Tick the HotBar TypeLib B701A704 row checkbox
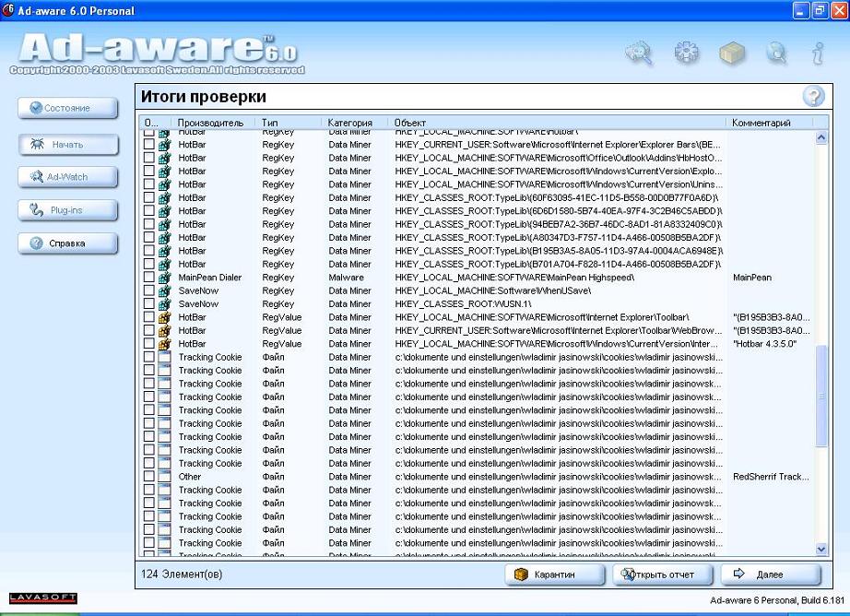Screen dimensions: 850x616 click(148, 264)
